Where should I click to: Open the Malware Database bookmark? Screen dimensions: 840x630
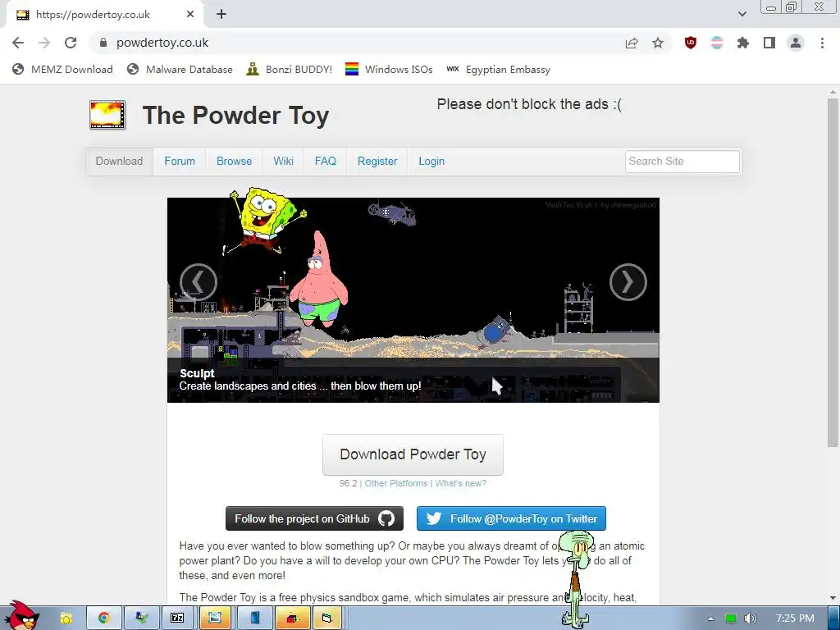pos(180,69)
